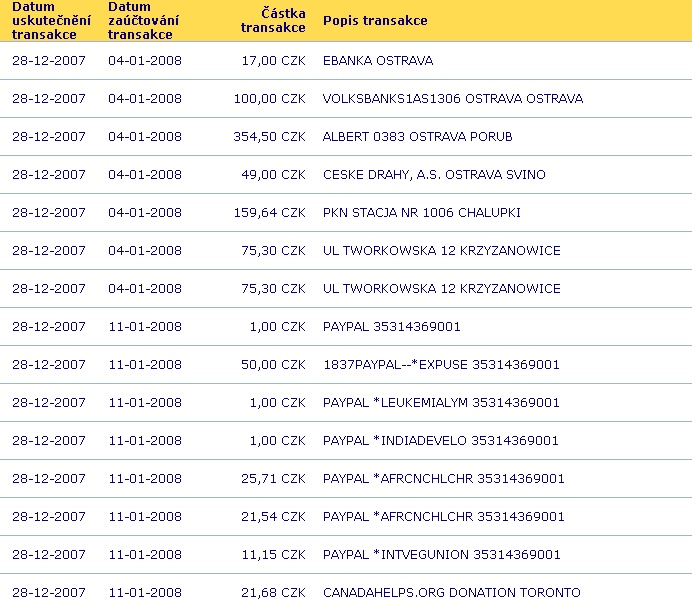This screenshot has height=608, width=692.
Task: Select VOLKSBANKS1AS1306 OSTRAVA OSTRAVA description
Action: pyautogui.click(x=453, y=98)
